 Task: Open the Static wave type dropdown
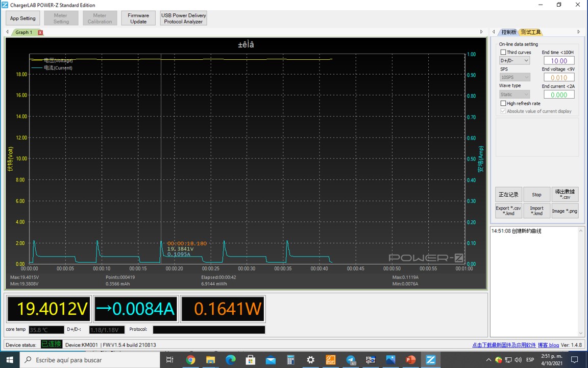coord(514,94)
